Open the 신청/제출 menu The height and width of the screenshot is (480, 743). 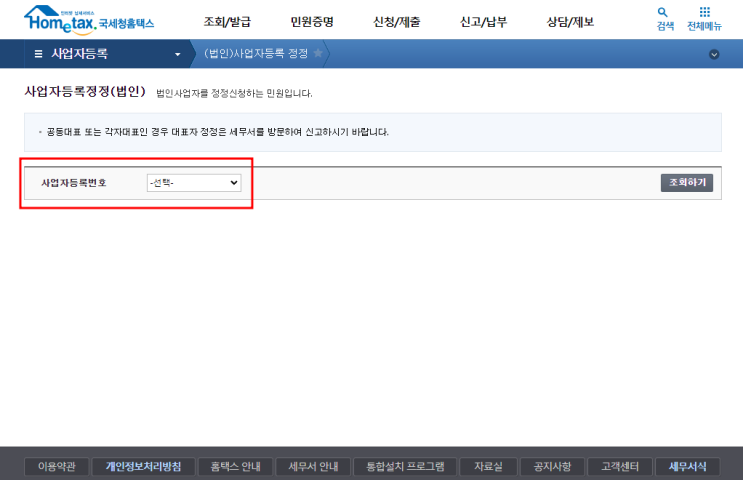pyautogui.click(x=396, y=22)
